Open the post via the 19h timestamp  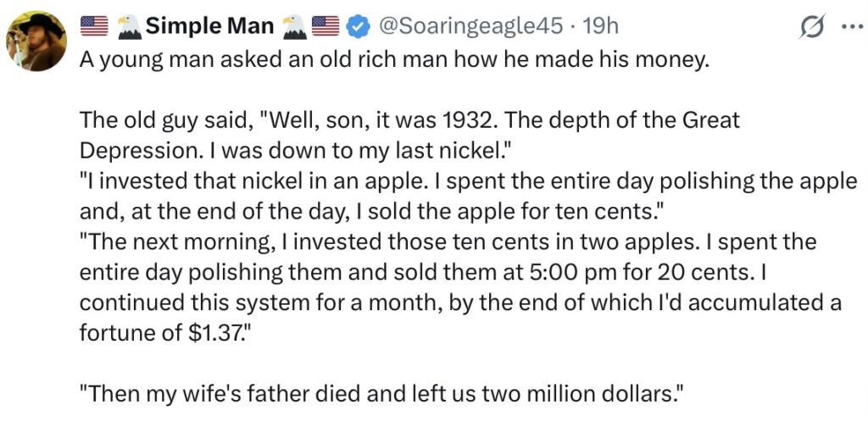(601, 27)
